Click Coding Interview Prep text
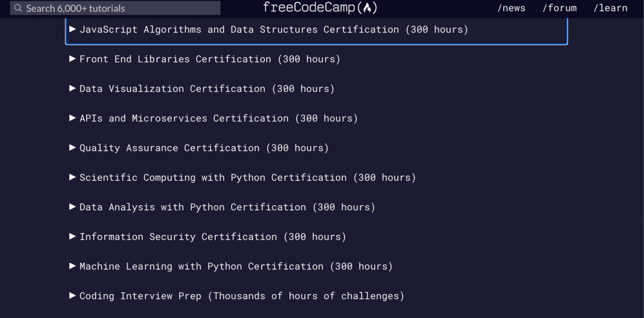The width and height of the screenshot is (644, 318). coord(140,296)
